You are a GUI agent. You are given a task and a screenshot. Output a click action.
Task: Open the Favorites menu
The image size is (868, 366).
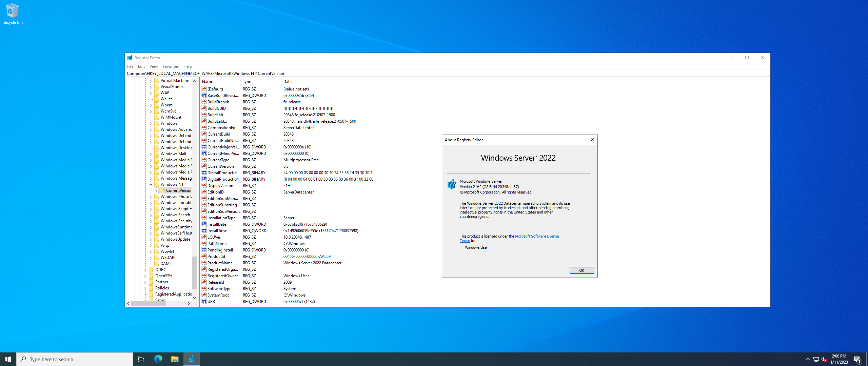171,66
